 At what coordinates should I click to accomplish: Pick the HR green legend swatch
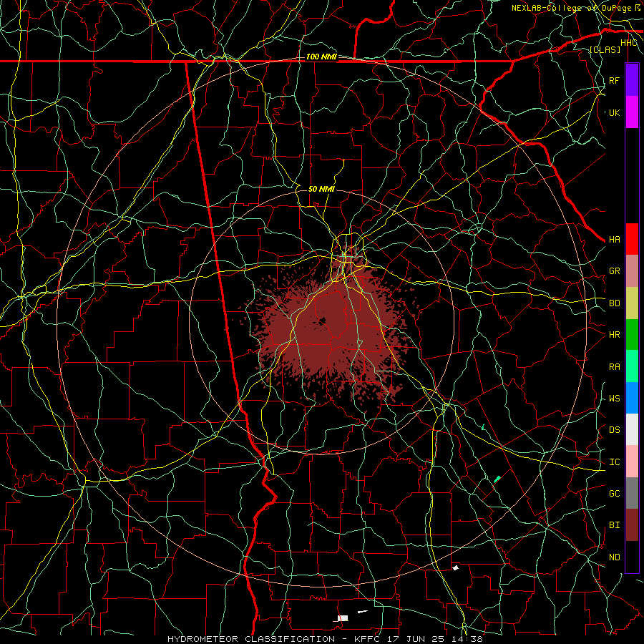pos(632,334)
